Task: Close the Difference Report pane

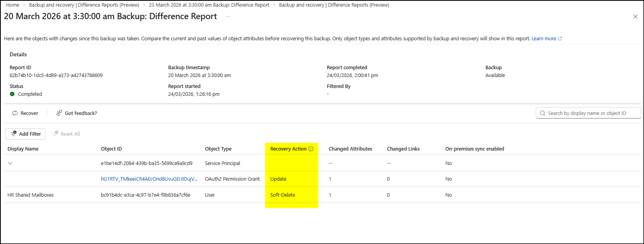Action: 635,16
